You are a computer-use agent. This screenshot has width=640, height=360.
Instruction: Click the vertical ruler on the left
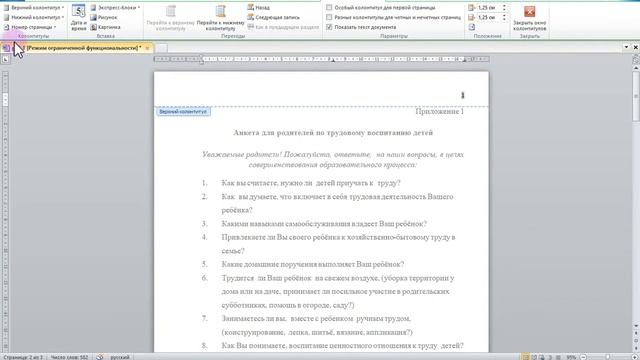(5, 210)
